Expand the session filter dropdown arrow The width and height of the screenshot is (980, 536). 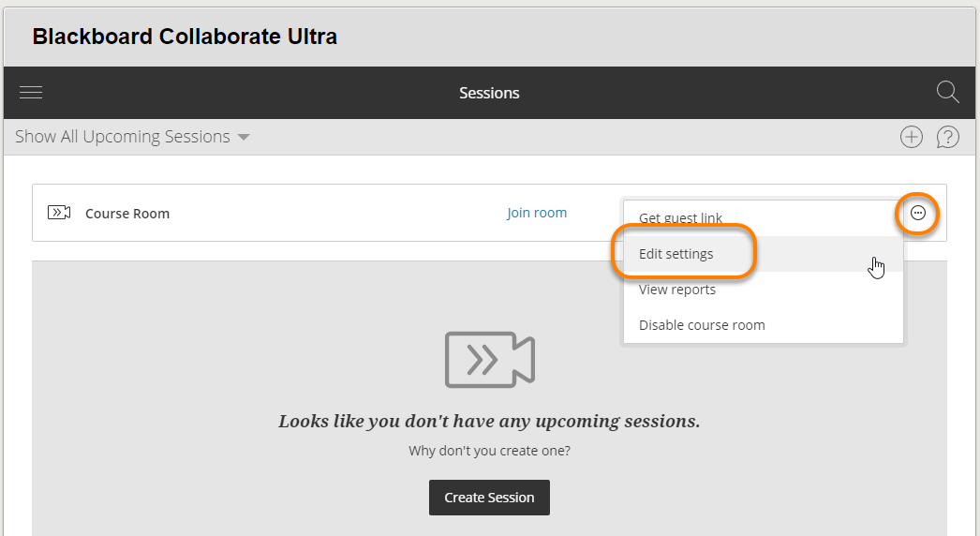click(x=244, y=137)
